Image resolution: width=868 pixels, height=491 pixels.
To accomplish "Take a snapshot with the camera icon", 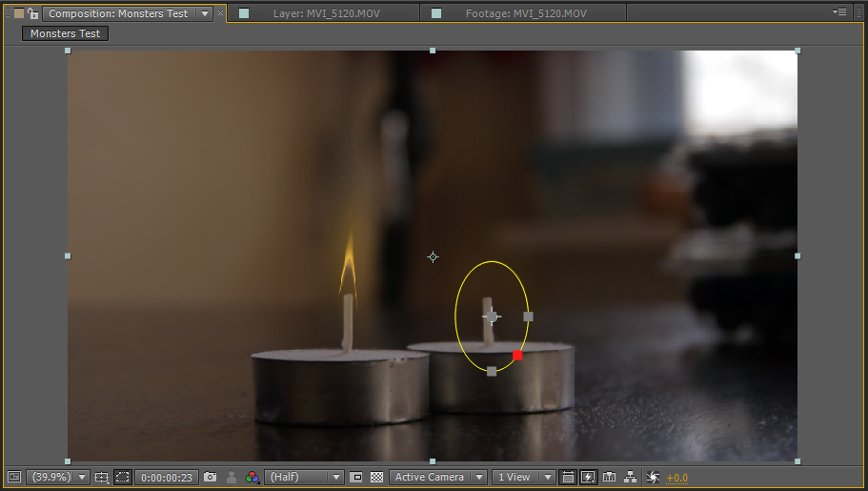I will (x=211, y=477).
